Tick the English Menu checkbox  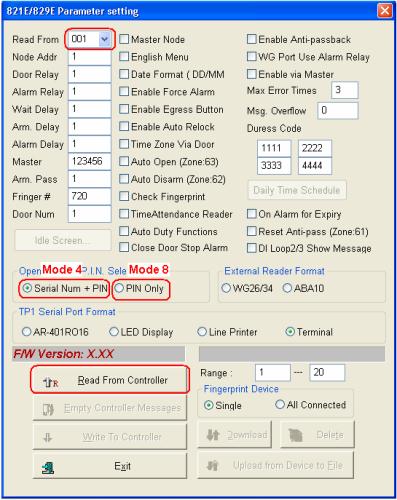(124, 57)
